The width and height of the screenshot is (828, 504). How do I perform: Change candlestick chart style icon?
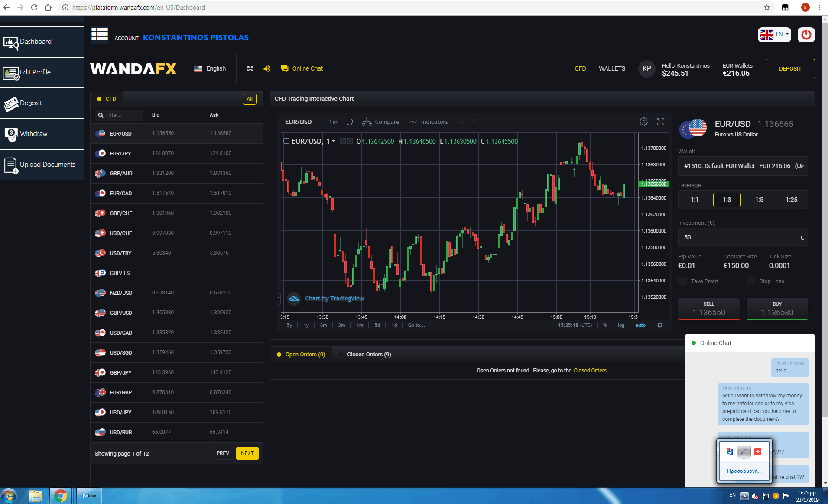(350, 122)
